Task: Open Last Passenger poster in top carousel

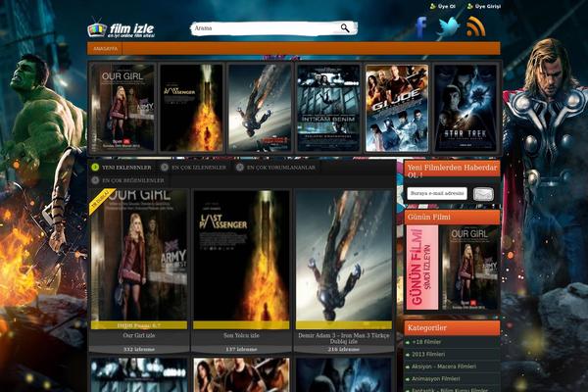Action: click(192, 108)
